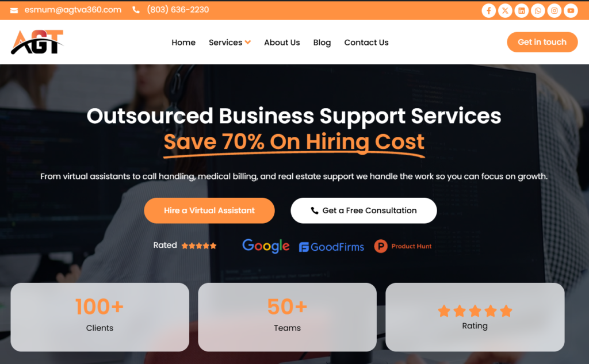Image resolution: width=589 pixels, height=364 pixels.
Task: Go to the Home menu item
Action: point(183,43)
